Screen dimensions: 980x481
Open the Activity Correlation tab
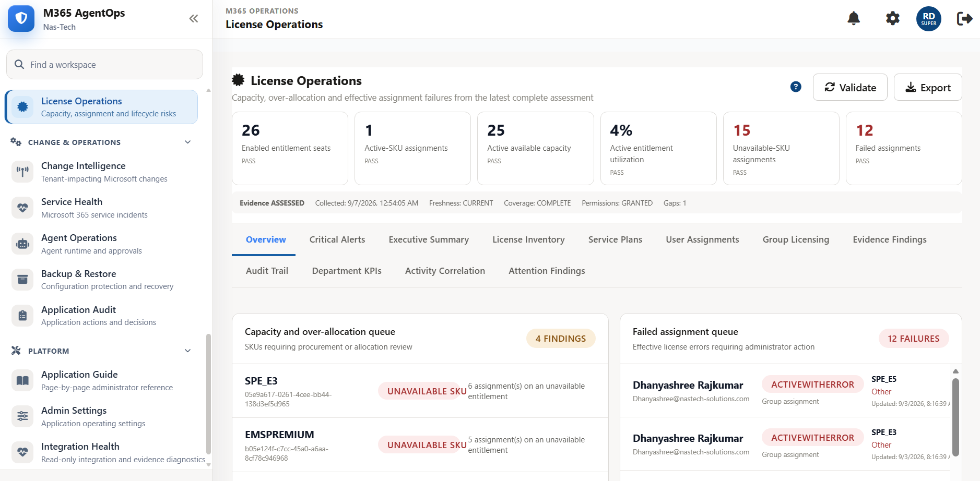(445, 271)
